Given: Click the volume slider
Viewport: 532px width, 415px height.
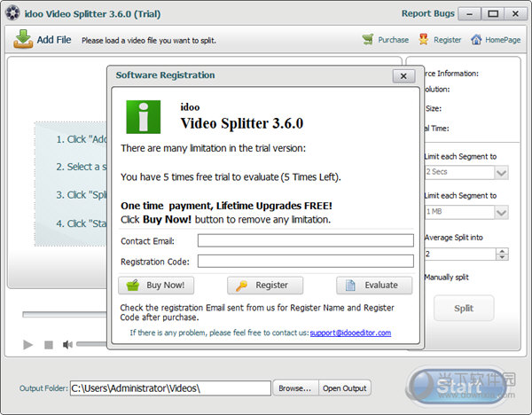Looking at the screenshot, I should tap(91, 344).
